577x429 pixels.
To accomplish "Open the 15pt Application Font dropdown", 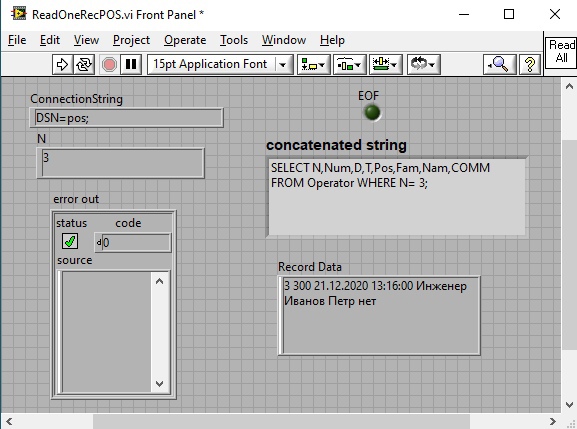I will click(220, 64).
